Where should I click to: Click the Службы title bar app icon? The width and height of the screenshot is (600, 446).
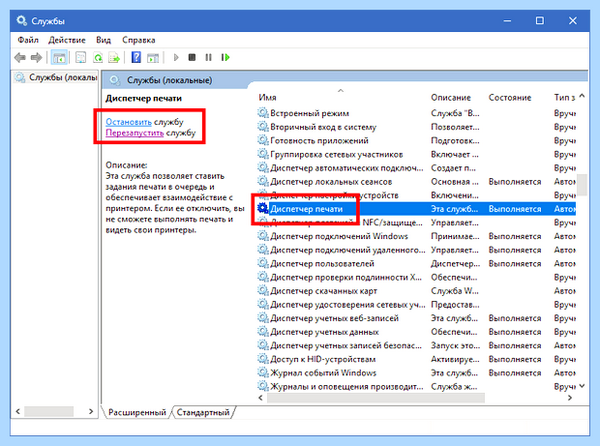[x=22, y=20]
